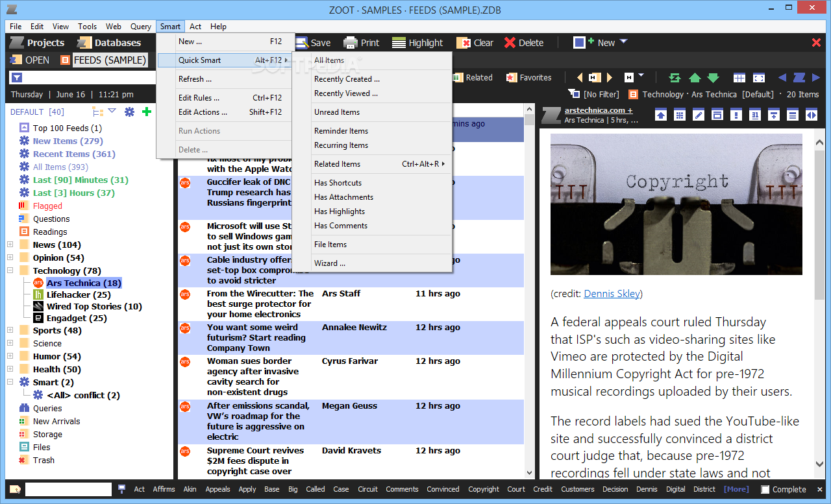Open the Trash folder

[43, 460]
